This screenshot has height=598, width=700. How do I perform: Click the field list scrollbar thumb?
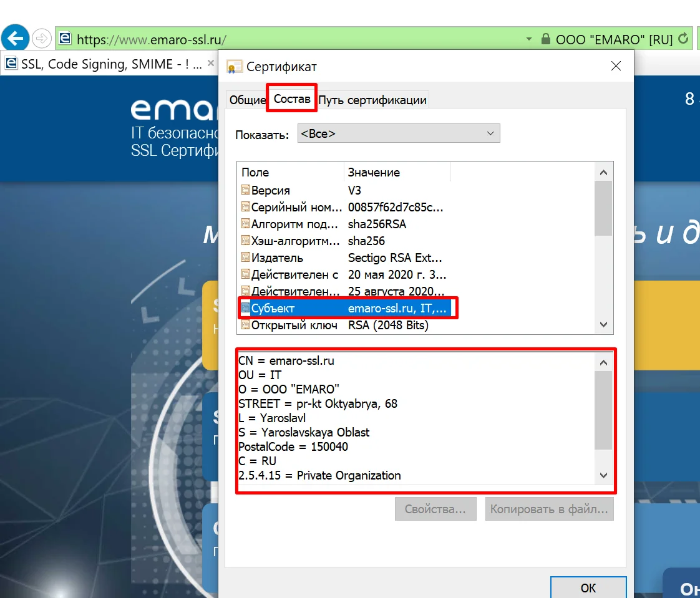[603, 208]
